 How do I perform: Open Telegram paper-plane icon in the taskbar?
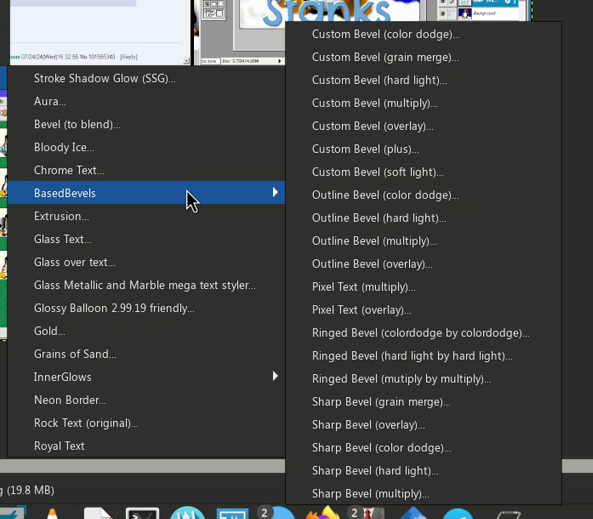(458, 514)
